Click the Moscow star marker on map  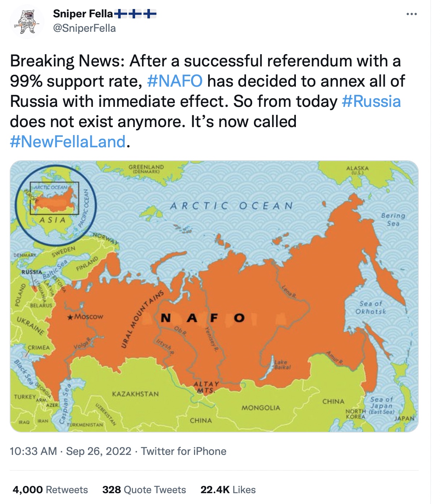coord(70,317)
